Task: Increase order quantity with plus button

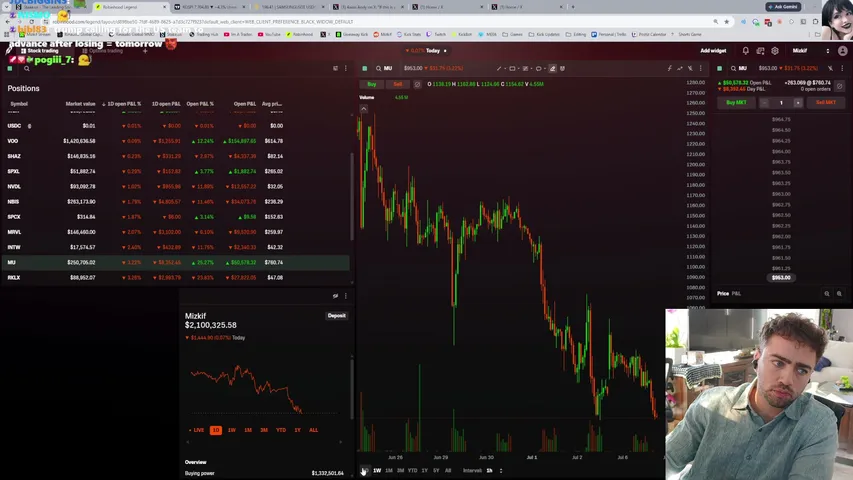Action: 798,103
